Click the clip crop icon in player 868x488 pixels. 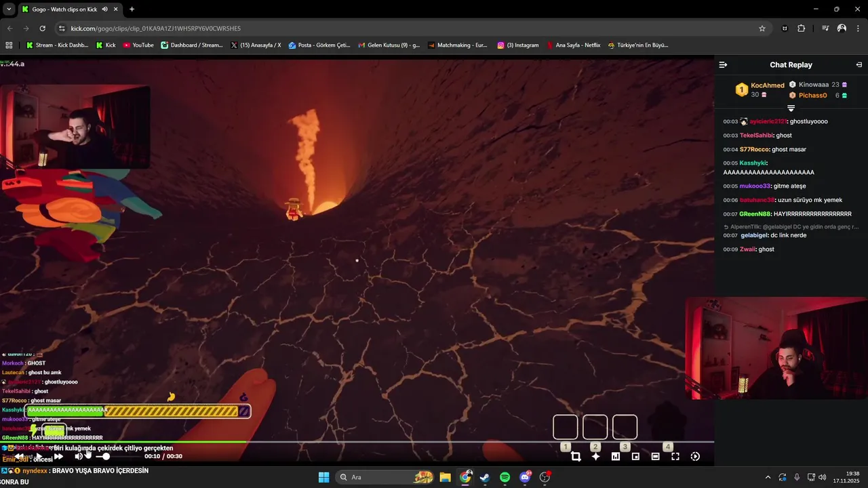[576, 457]
